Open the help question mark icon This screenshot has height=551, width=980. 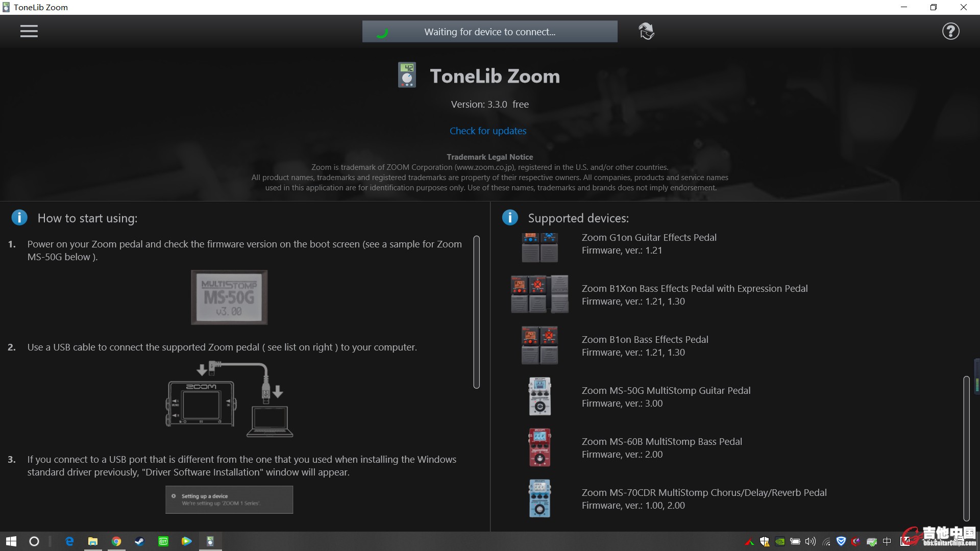[950, 31]
